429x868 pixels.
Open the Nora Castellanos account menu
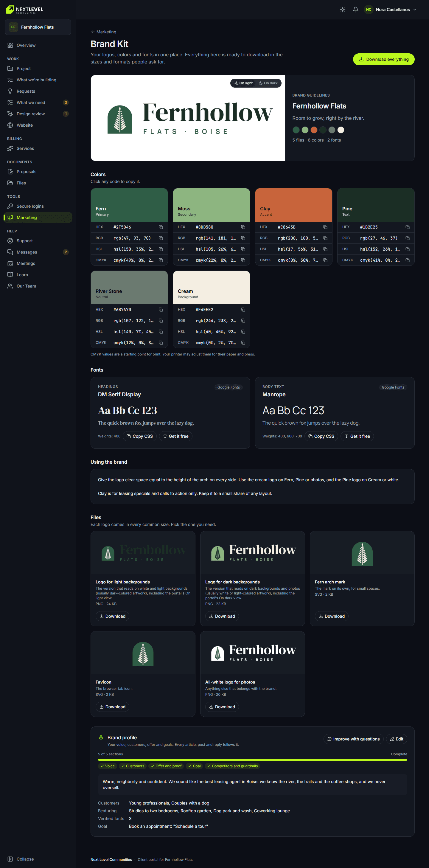point(391,10)
